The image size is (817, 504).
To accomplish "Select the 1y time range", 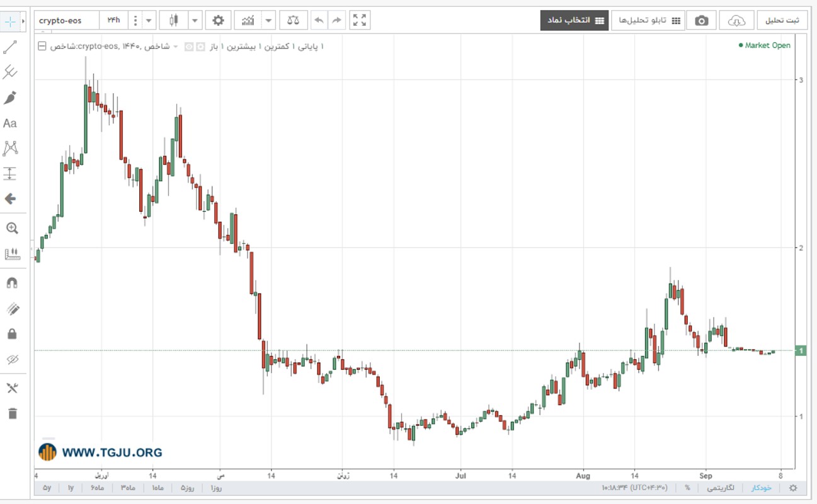I will click(x=71, y=488).
